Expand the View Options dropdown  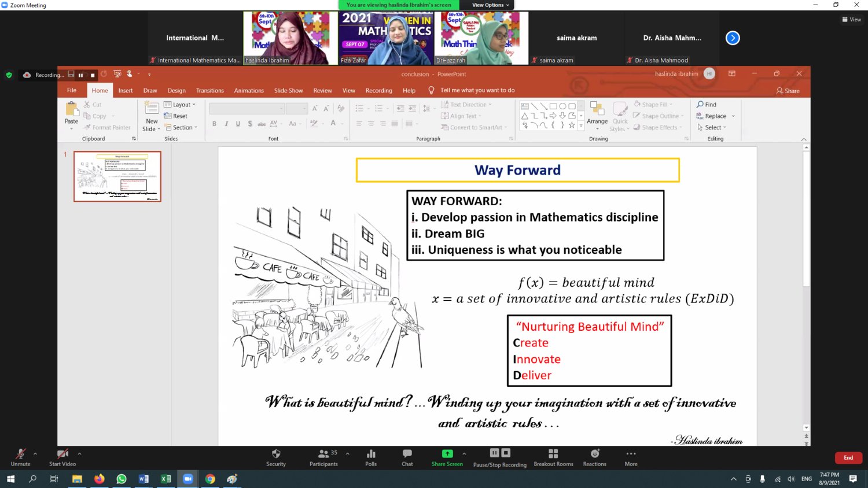coord(491,5)
